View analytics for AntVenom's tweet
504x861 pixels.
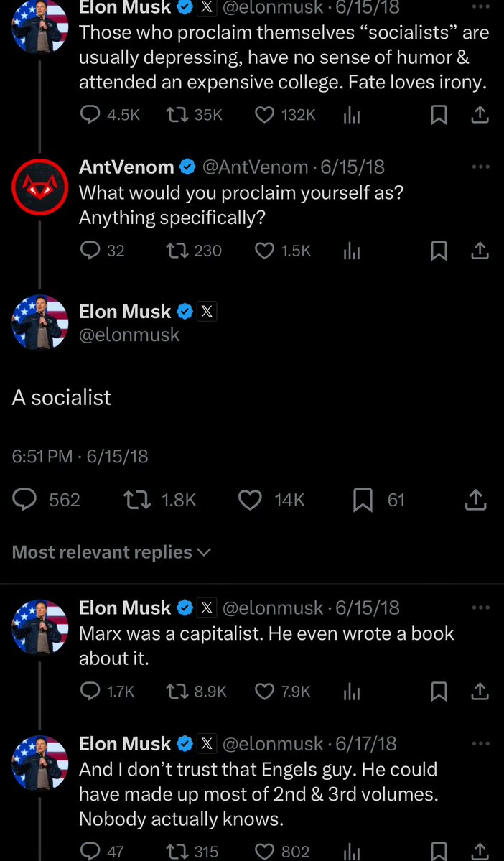coord(351,251)
